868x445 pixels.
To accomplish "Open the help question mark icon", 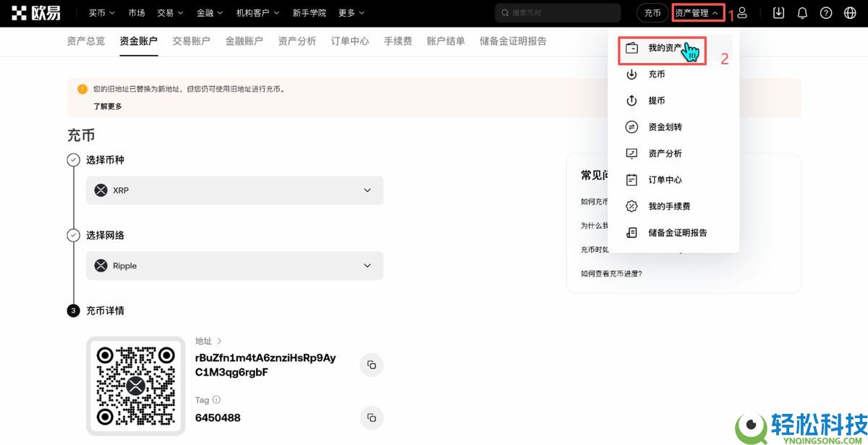I will (x=825, y=12).
